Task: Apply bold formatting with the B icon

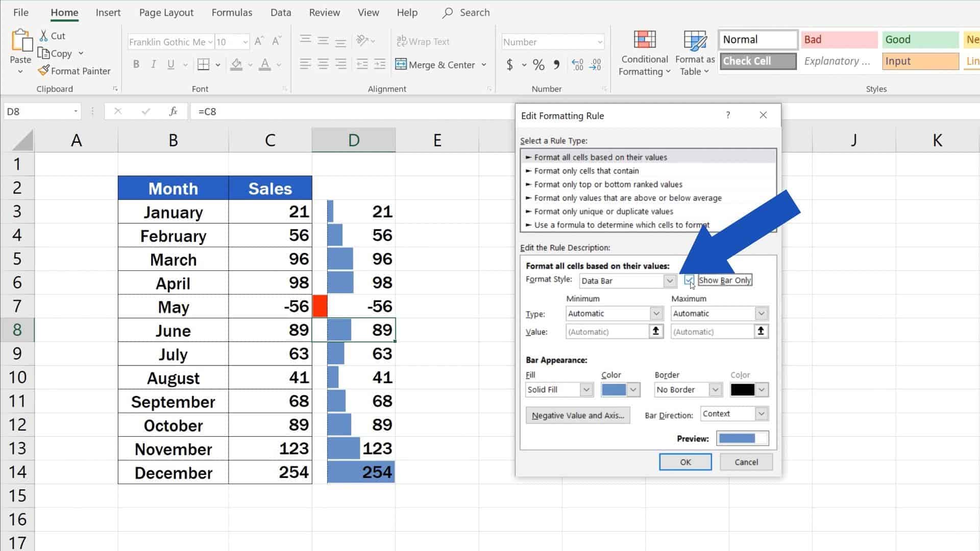Action: coord(136,64)
